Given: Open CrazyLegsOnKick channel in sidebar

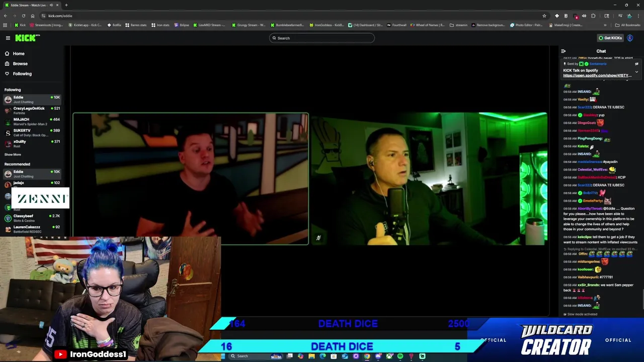Looking at the screenshot, I should [x=32, y=110].
